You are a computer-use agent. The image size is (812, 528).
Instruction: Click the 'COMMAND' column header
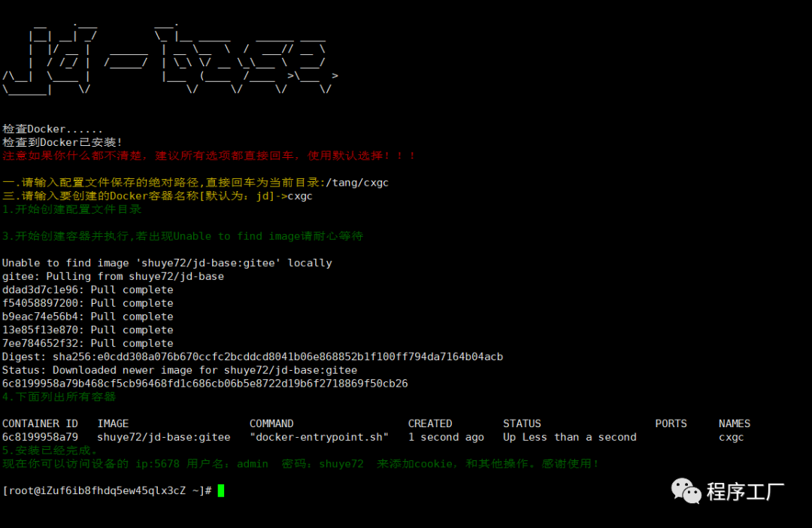click(271, 424)
